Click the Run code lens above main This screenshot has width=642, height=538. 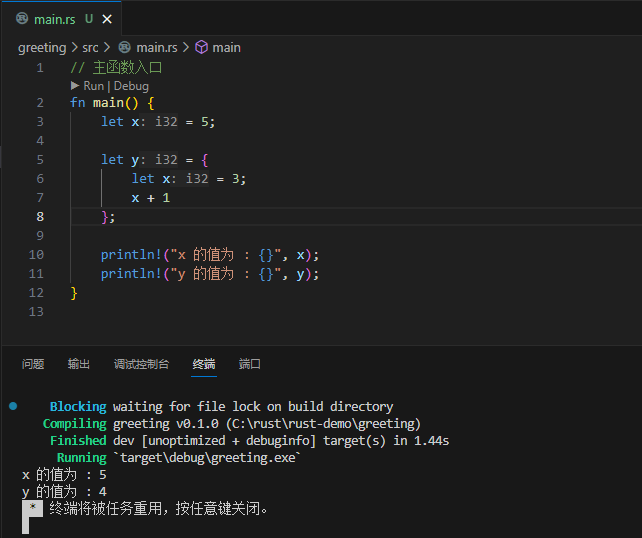click(x=94, y=86)
